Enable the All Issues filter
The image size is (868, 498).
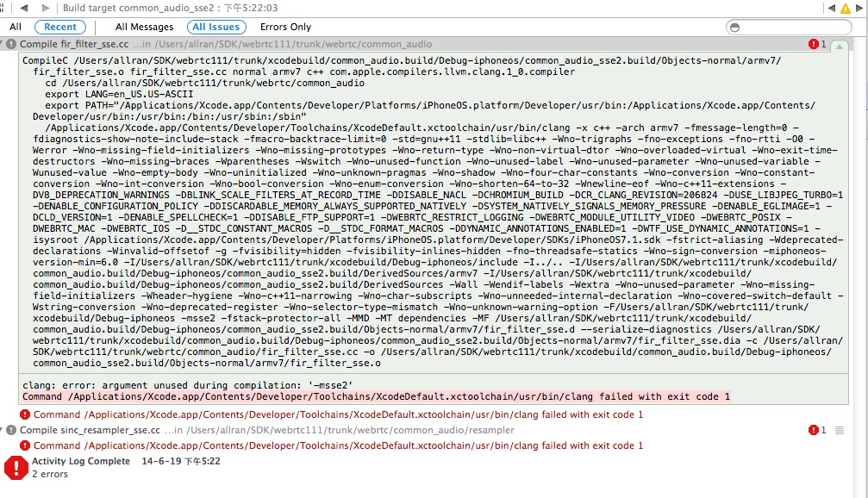tap(216, 27)
